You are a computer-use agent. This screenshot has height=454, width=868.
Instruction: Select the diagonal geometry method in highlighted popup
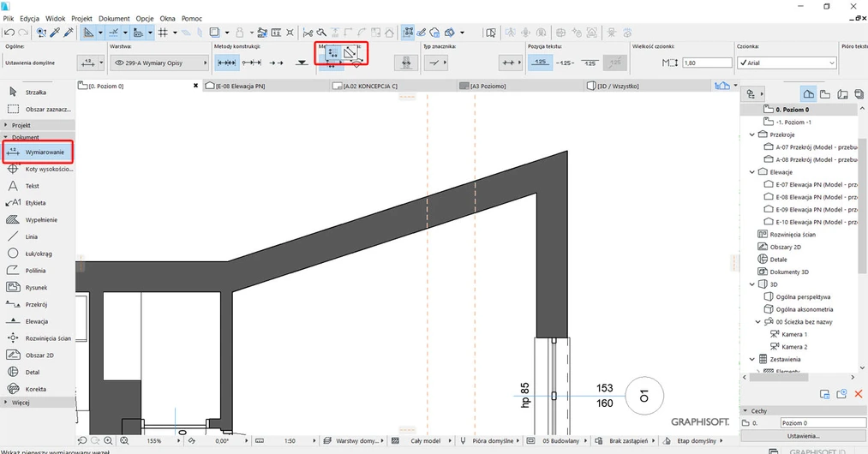[x=350, y=53]
